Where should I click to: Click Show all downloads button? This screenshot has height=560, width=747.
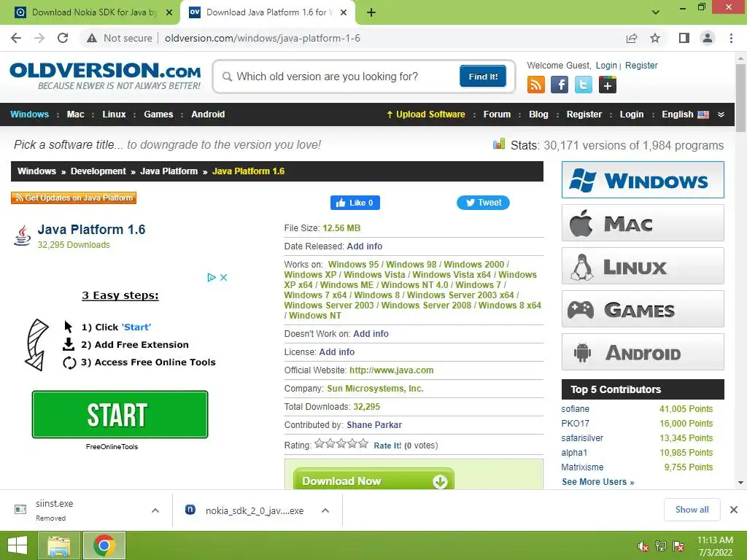click(x=692, y=510)
